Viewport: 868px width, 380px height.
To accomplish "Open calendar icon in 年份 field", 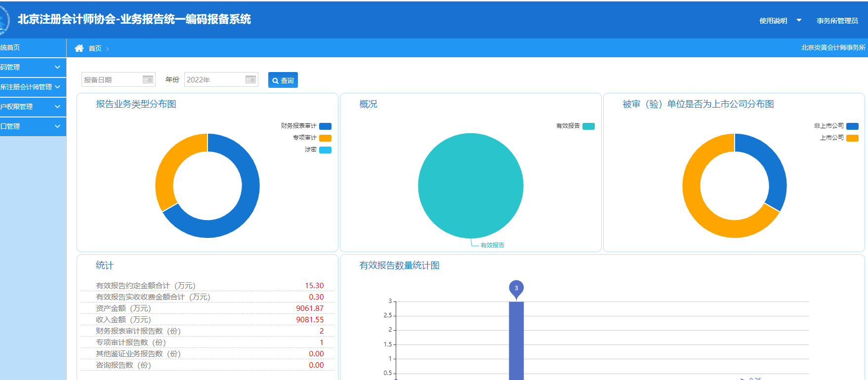I will (250, 80).
